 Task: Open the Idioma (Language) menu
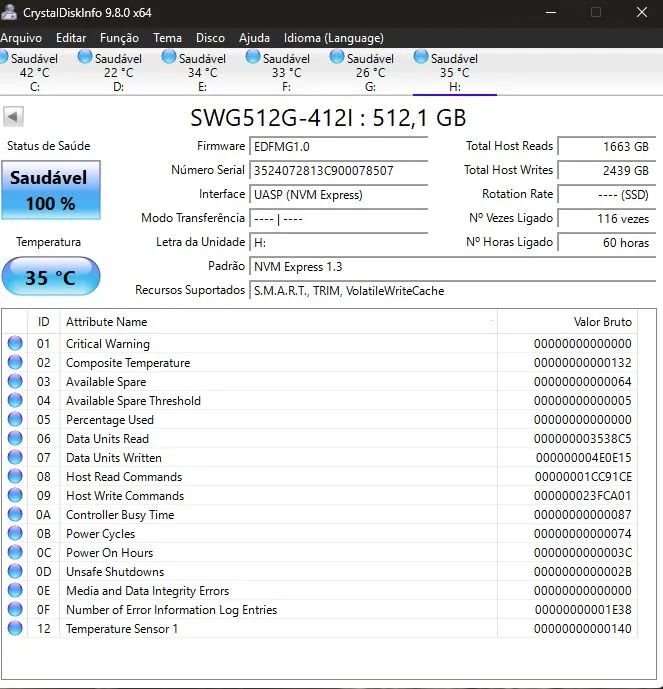333,38
